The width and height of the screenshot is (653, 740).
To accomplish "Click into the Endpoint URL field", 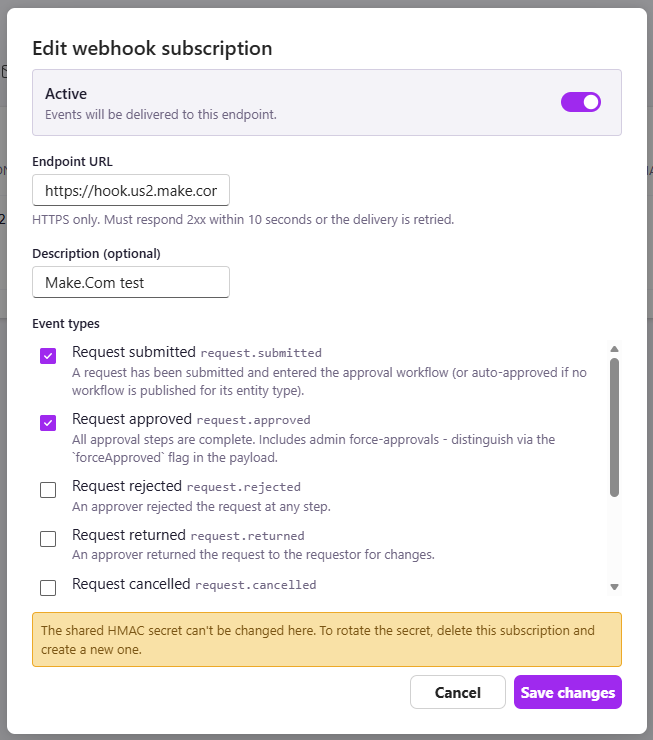I will coord(131,190).
